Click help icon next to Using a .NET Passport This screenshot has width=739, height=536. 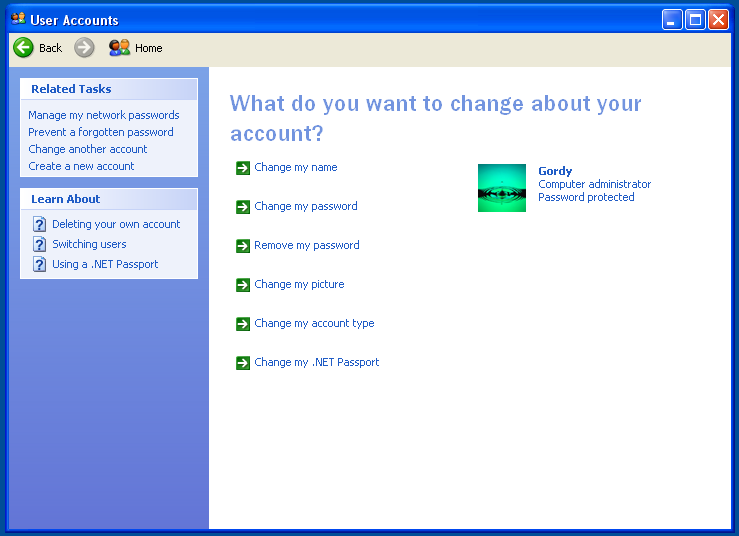pos(40,264)
